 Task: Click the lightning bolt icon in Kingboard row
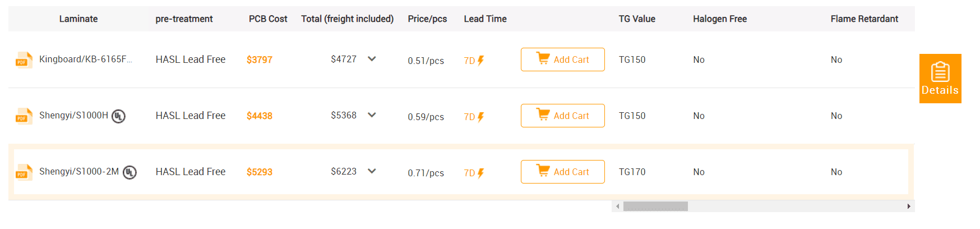pyautogui.click(x=480, y=61)
